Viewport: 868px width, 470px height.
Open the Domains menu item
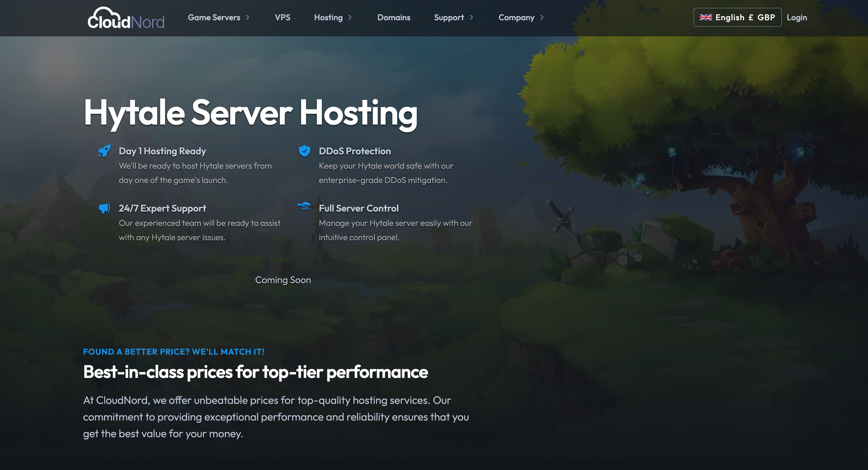click(x=394, y=17)
